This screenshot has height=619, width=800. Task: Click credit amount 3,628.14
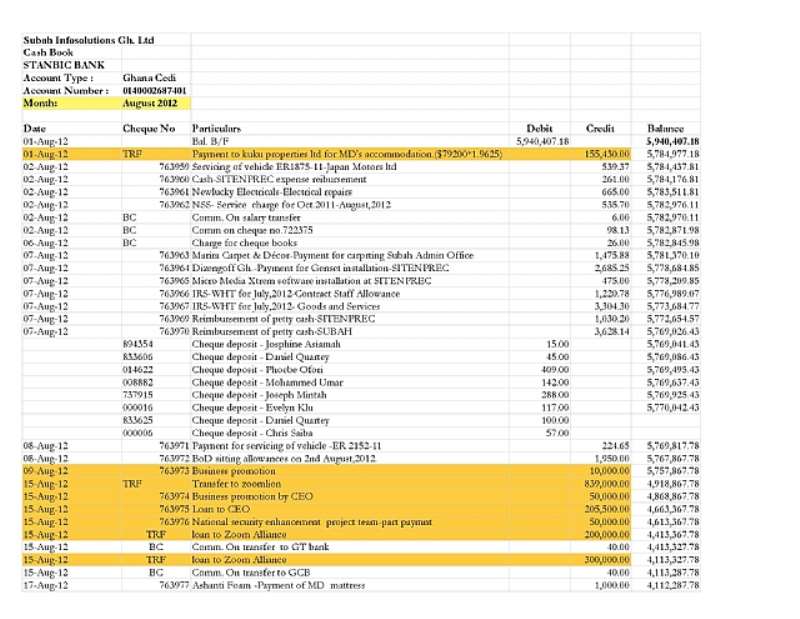[612, 331]
